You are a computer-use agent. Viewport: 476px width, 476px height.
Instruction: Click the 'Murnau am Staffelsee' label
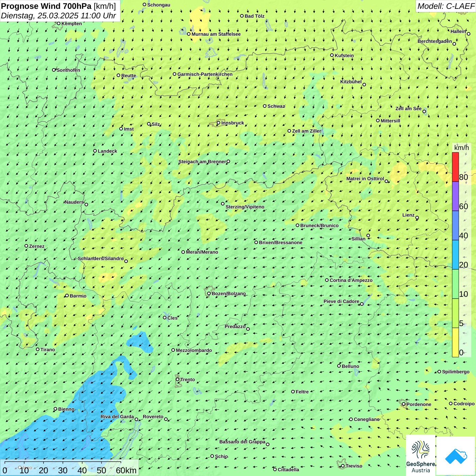(x=216, y=34)
